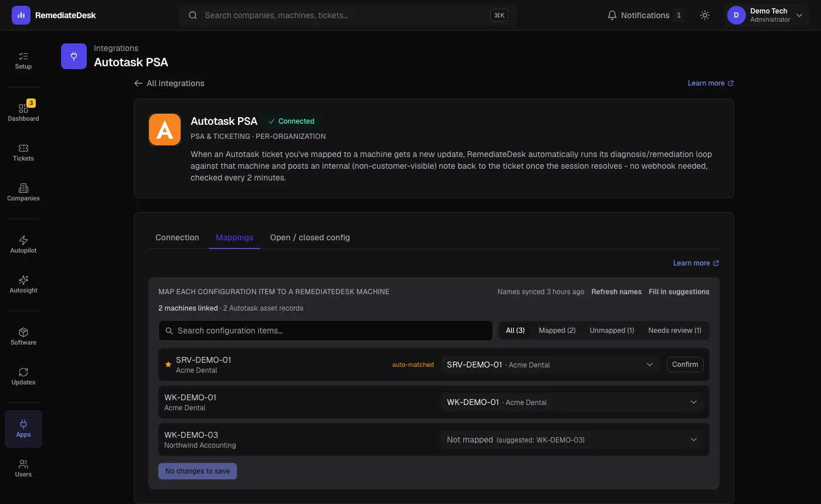The image size is (821, 504).
Task: Open Autopilot in the sidebar
Action: 23,244
